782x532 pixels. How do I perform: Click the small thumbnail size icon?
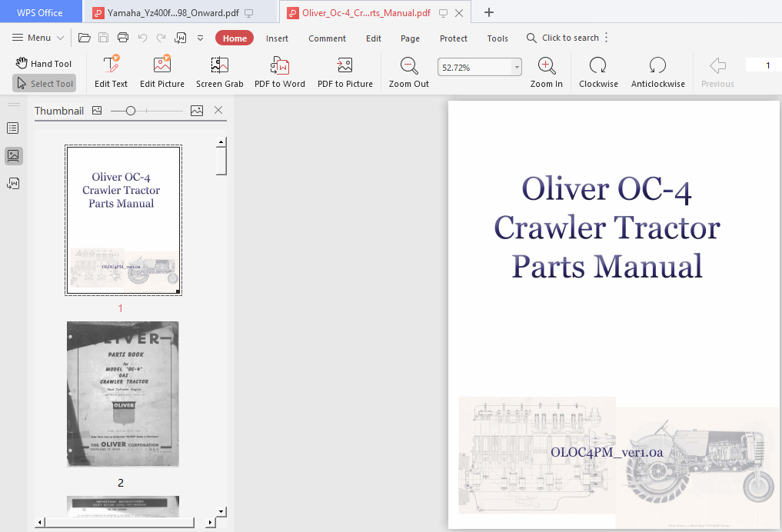tap(97, 110)
